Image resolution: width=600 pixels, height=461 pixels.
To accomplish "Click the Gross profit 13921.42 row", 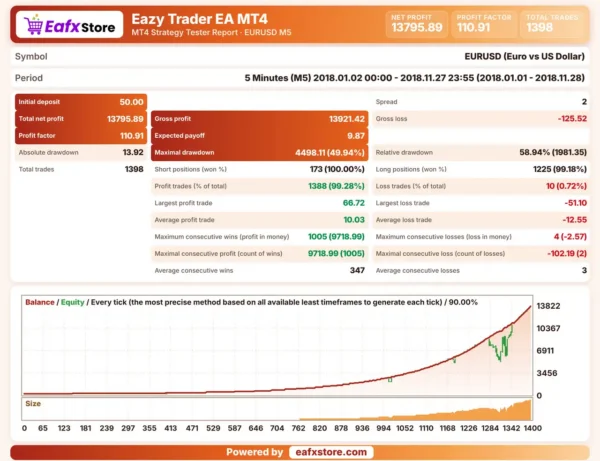I will [x=259, y=119].
